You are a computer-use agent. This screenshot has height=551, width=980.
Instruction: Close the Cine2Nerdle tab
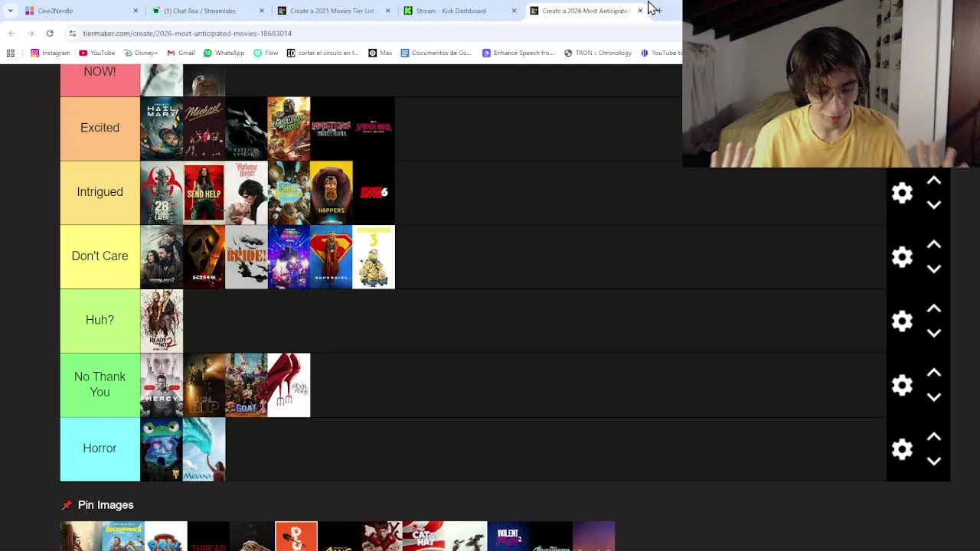(x=136, y=11)
